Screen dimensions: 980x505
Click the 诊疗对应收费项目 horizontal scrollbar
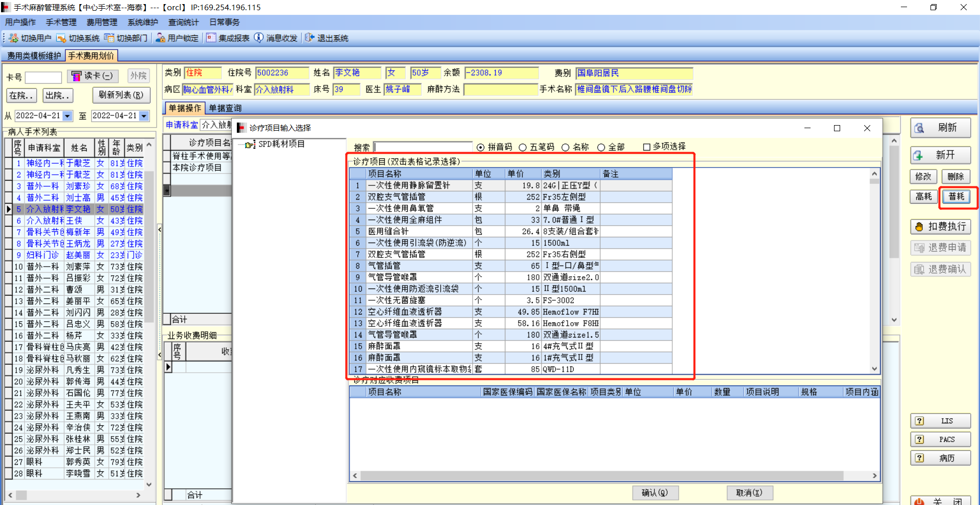[x=615, y=475]
